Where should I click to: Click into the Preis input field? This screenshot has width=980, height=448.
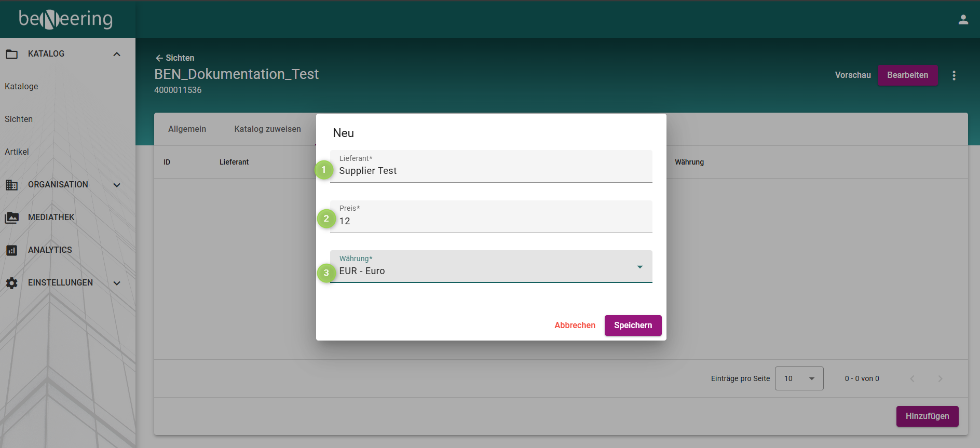tap(491, 217)
